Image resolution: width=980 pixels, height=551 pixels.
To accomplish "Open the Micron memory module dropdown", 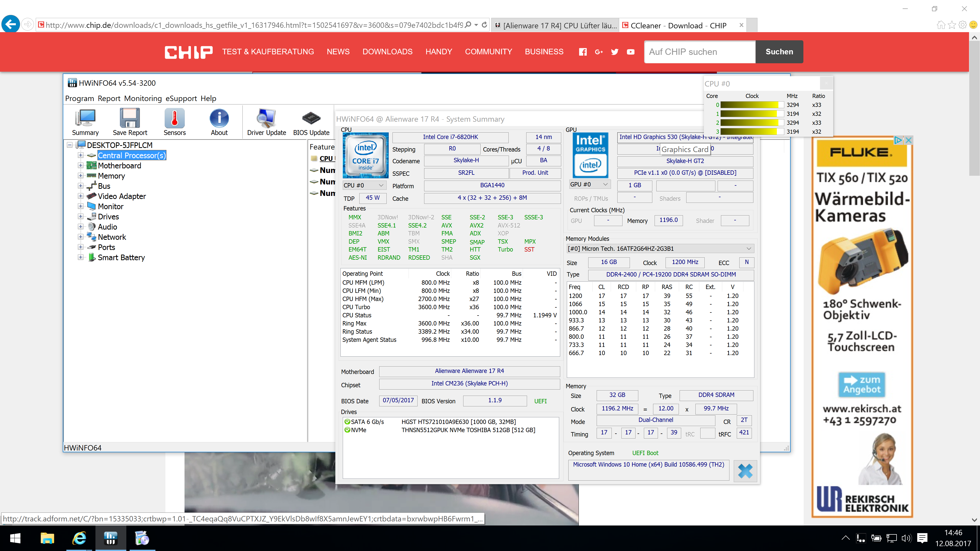I will click(660, 248).
